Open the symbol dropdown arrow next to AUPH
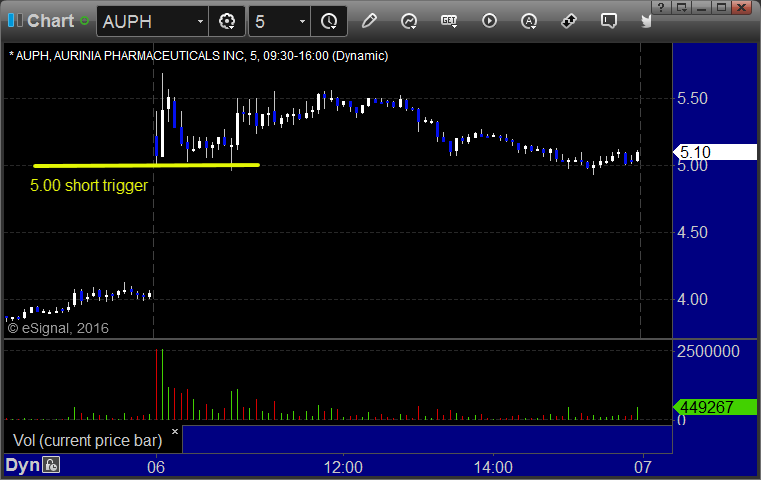Screen dimensions: 761x480 [200, 21]
